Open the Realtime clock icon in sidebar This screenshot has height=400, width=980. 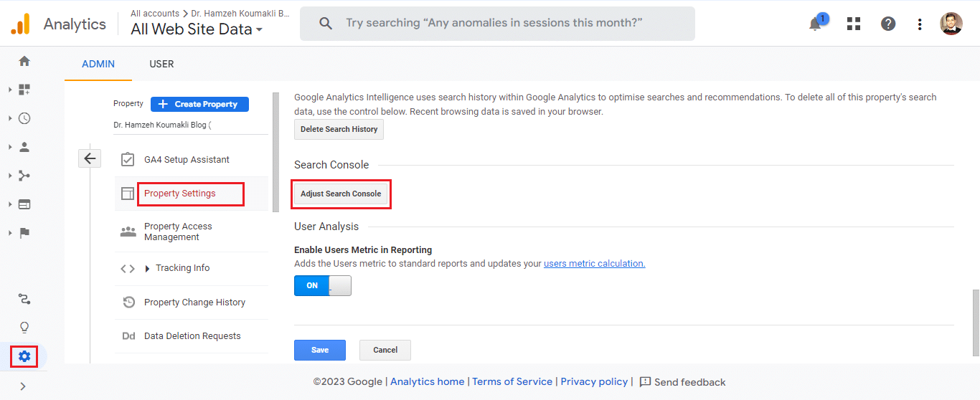(24, 118)
